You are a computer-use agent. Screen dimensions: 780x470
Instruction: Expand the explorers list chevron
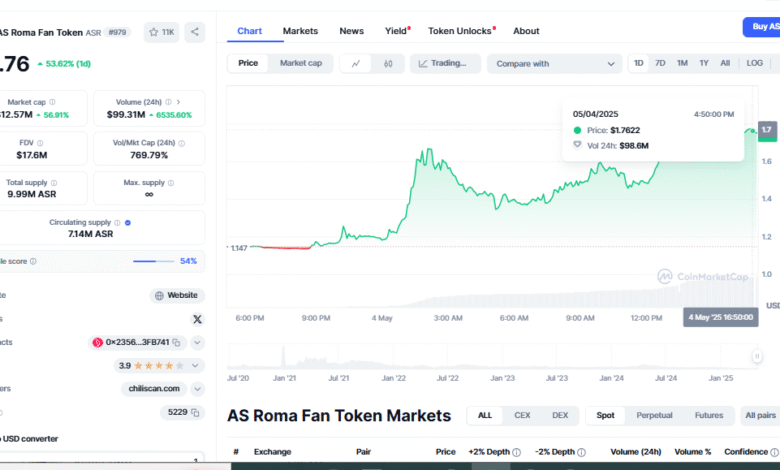pyautogui.click(x=197, y=389)
